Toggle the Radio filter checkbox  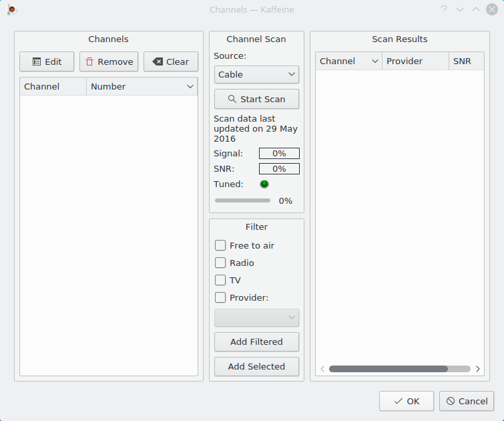coord(220,263)
